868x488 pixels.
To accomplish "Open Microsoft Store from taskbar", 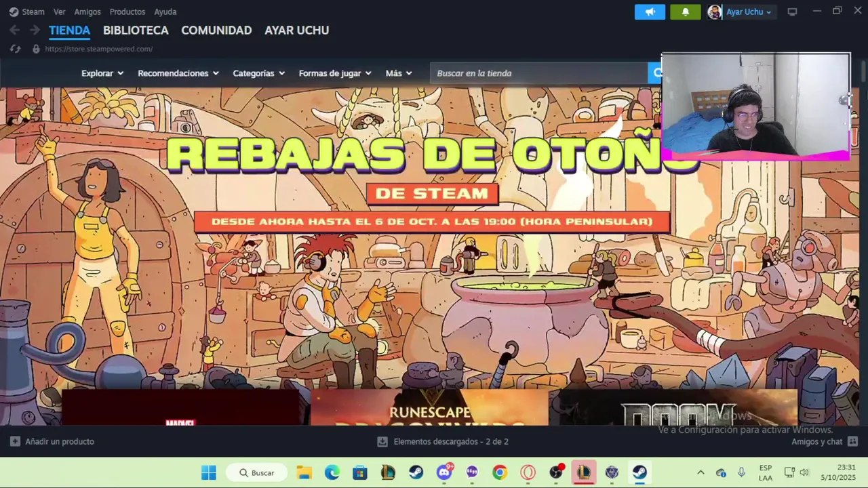I will tap(359, 472).
